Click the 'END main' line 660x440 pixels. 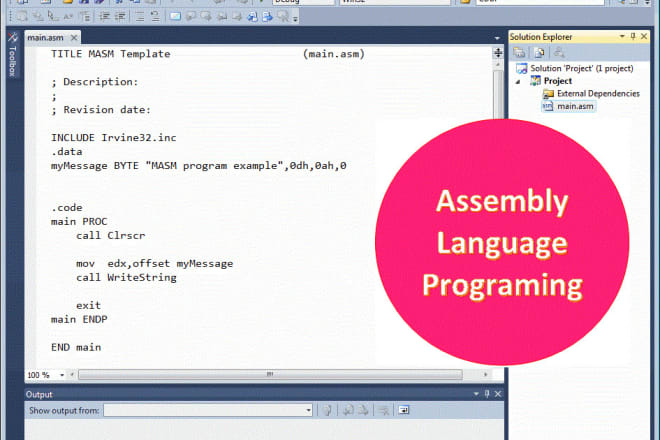[76, 347]
